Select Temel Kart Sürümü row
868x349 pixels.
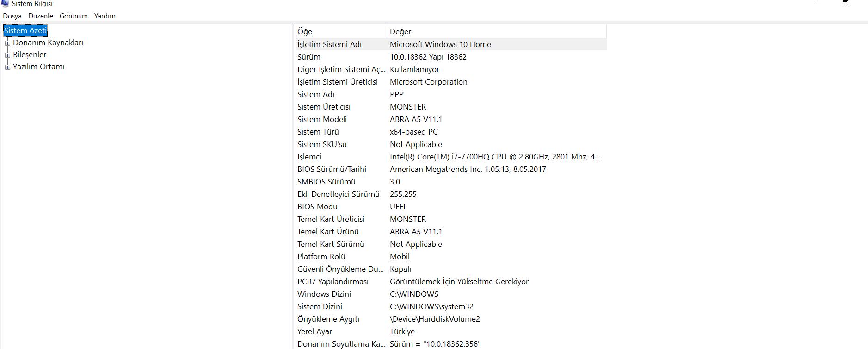point(450,244)
